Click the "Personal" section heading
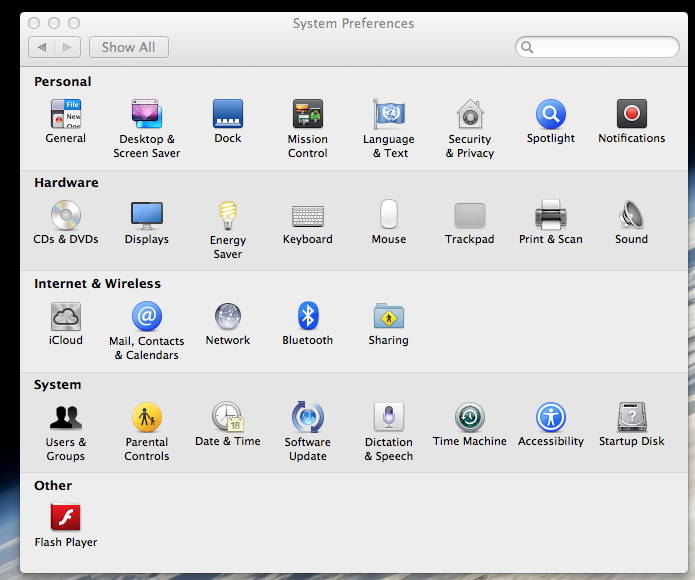This screenshot has height=580, width=695. 62,82
